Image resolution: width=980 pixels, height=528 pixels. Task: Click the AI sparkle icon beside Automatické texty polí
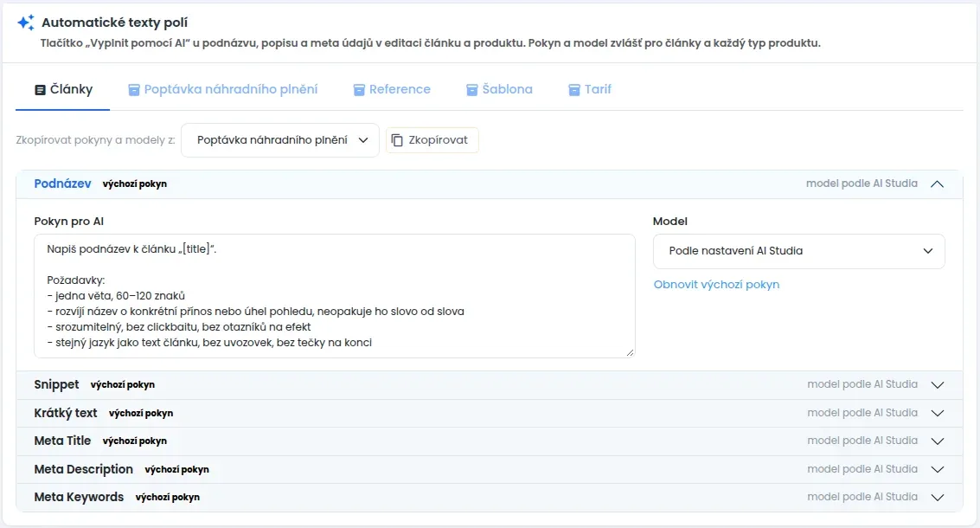(x=26, y=23)
